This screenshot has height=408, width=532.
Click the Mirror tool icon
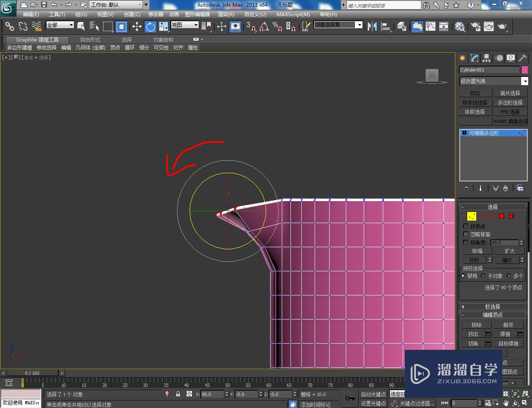(x=372, y=26)
